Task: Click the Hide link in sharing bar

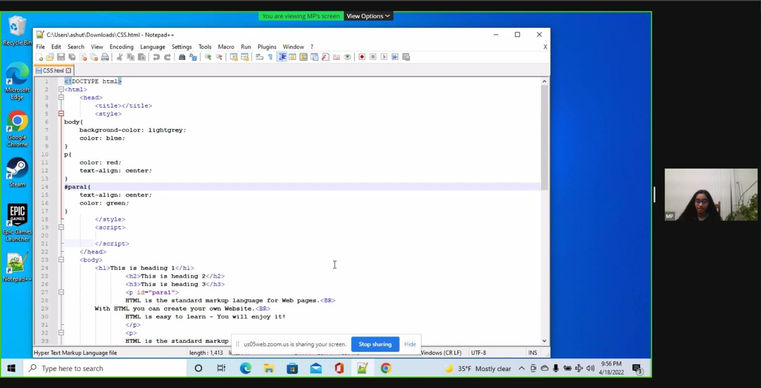Action: point(410,344)
